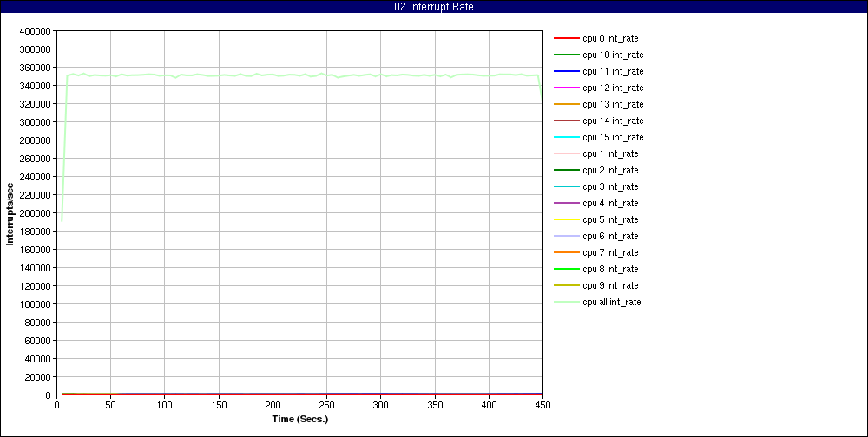The width and height of the screenshot is (868, 437).
Task: Click the 100000 y-axis label
Action: pyautogui.click(x=37, y=304)
